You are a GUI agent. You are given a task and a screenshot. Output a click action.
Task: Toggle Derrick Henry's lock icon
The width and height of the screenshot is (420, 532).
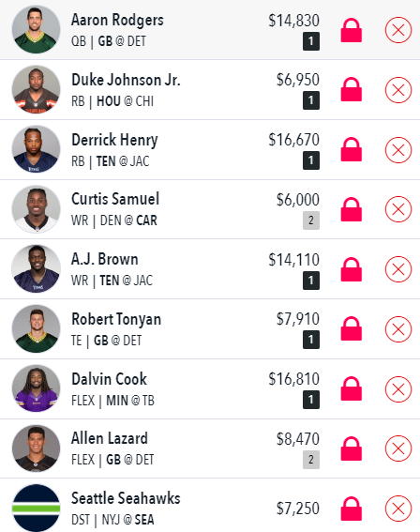click(352, 149)
